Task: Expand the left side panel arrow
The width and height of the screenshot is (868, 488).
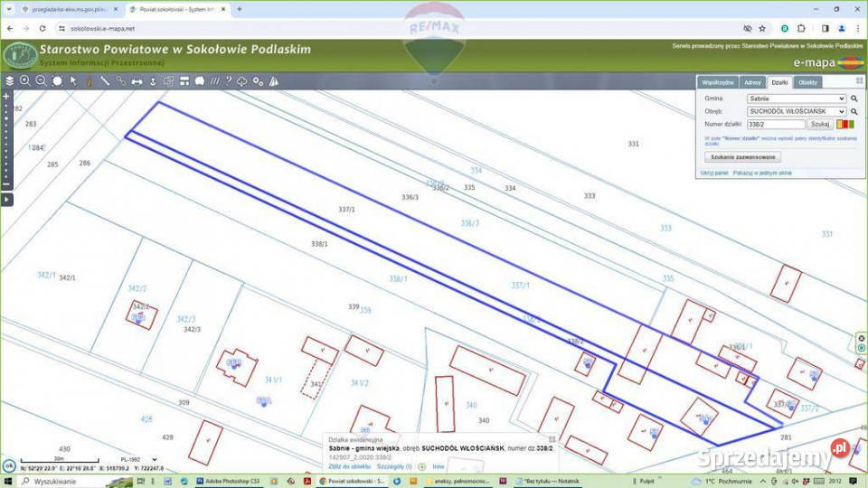Action: coord(6,198)
